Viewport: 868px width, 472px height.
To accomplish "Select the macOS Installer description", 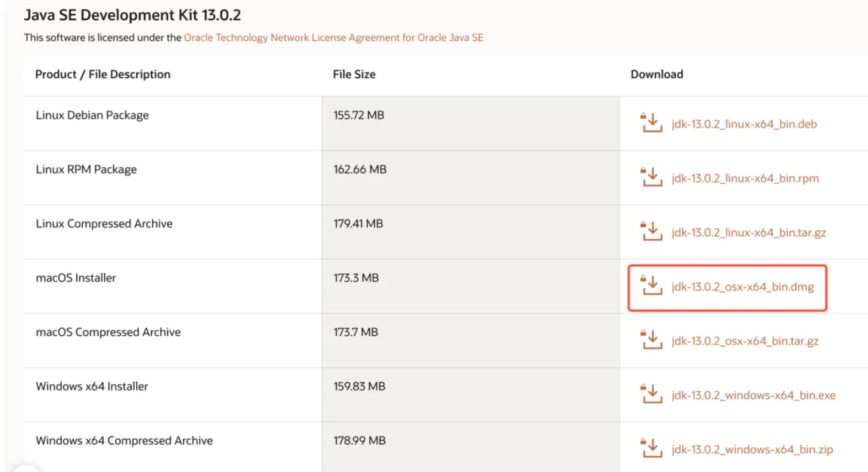I will (76, 278).
